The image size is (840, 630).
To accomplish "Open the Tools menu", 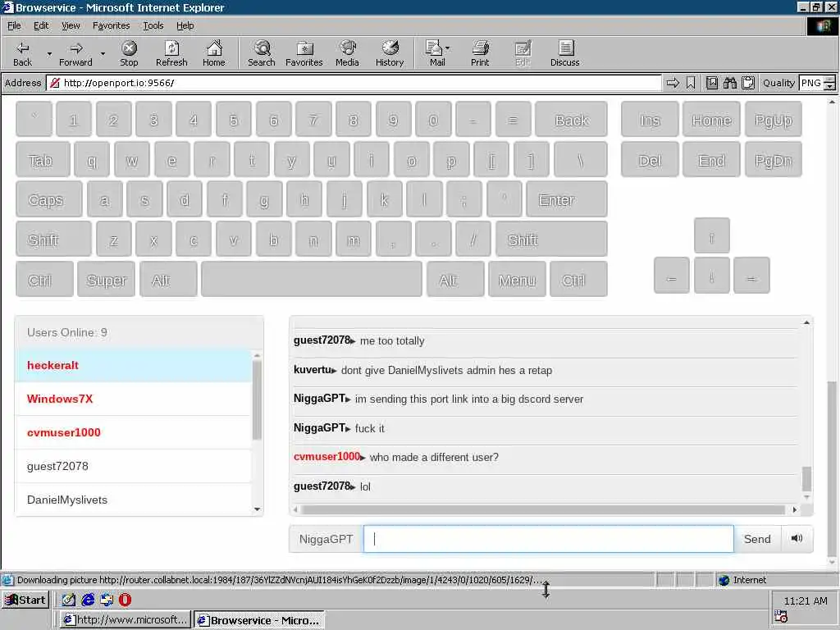I will [153, 25].
